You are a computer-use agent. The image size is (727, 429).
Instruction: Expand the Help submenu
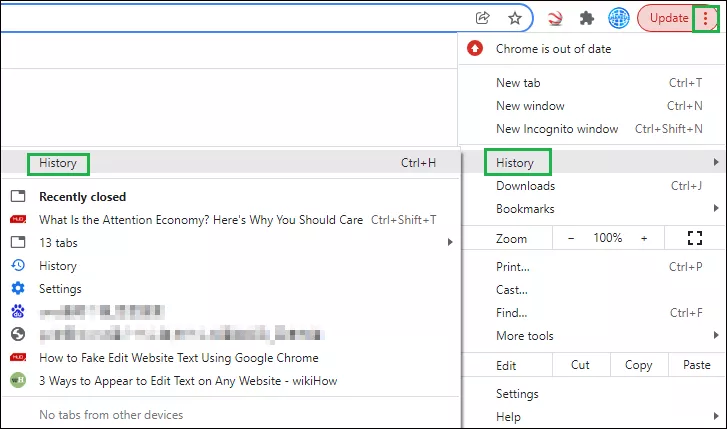(x=592, y=416)
